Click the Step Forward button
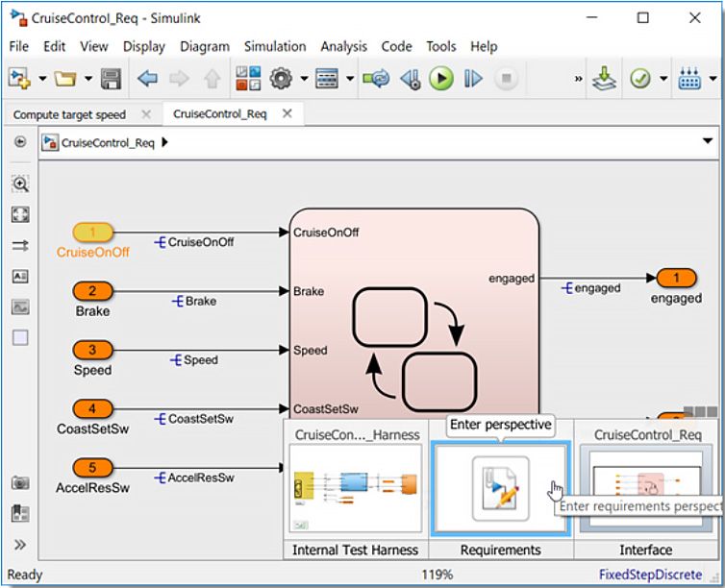The width and height of the screenshot is (725, 588). tap(473, 79)
